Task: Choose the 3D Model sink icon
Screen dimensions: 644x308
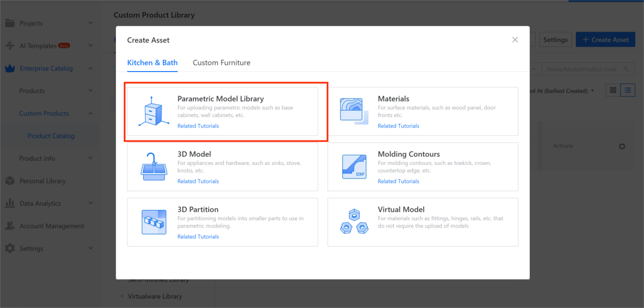Action: pyautogui.click(x=153, y=166)
